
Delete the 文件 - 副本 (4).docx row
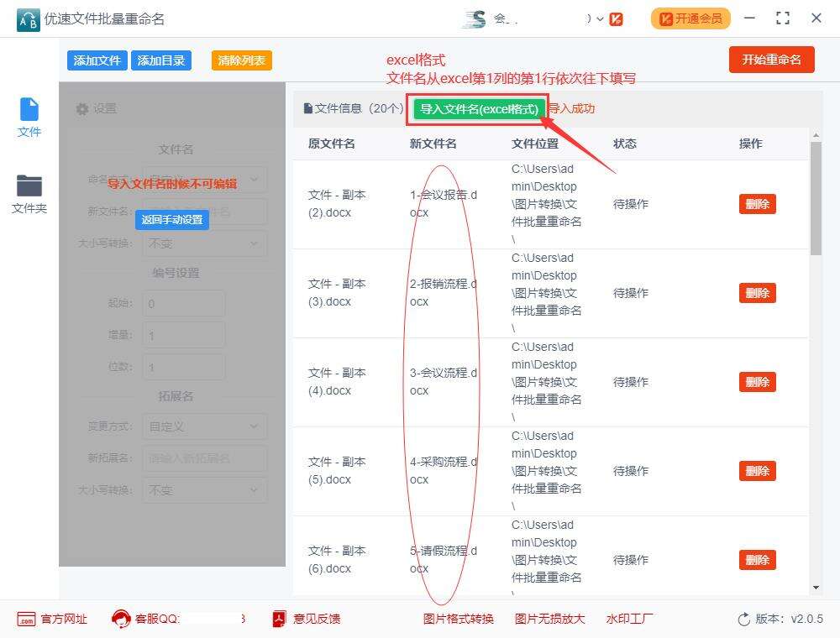tap(758, 382)
